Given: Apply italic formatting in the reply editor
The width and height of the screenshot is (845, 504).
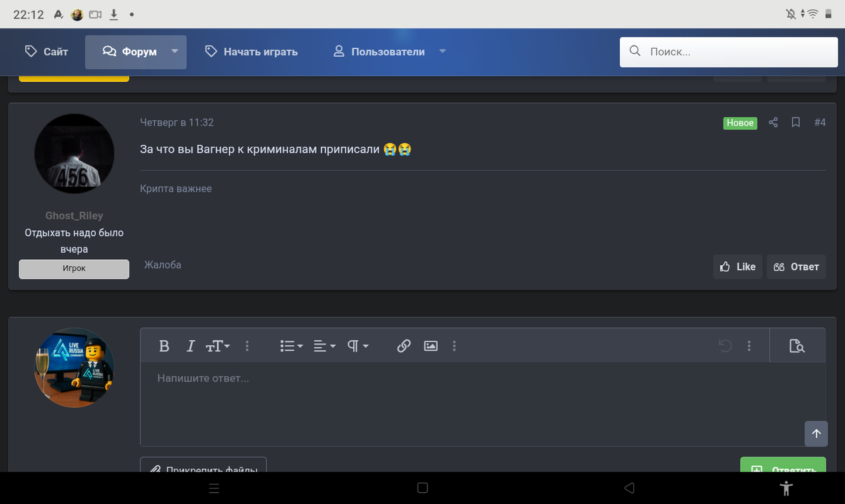Looking at the screenshot, I should [190, 345].
